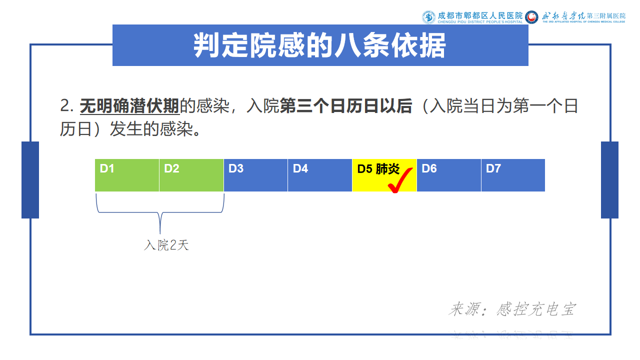Select the green D1 day cell

(x=127, y=175)
